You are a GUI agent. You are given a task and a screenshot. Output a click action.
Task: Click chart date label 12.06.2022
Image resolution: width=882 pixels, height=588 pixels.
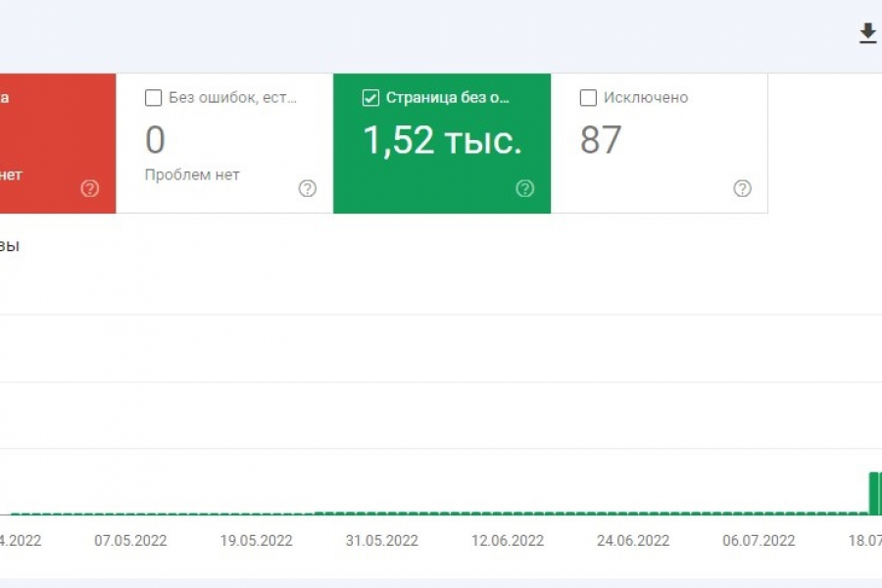[x=508, y=541]
